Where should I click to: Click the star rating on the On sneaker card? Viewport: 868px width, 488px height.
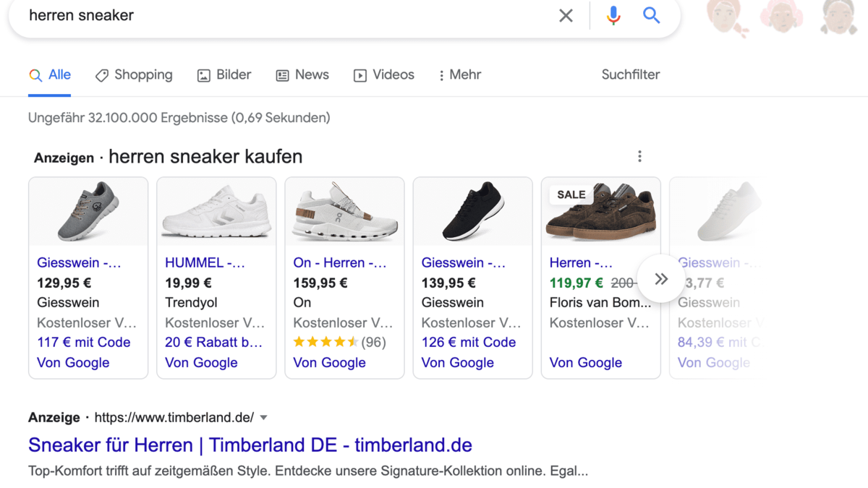click(x=327, y=342)
